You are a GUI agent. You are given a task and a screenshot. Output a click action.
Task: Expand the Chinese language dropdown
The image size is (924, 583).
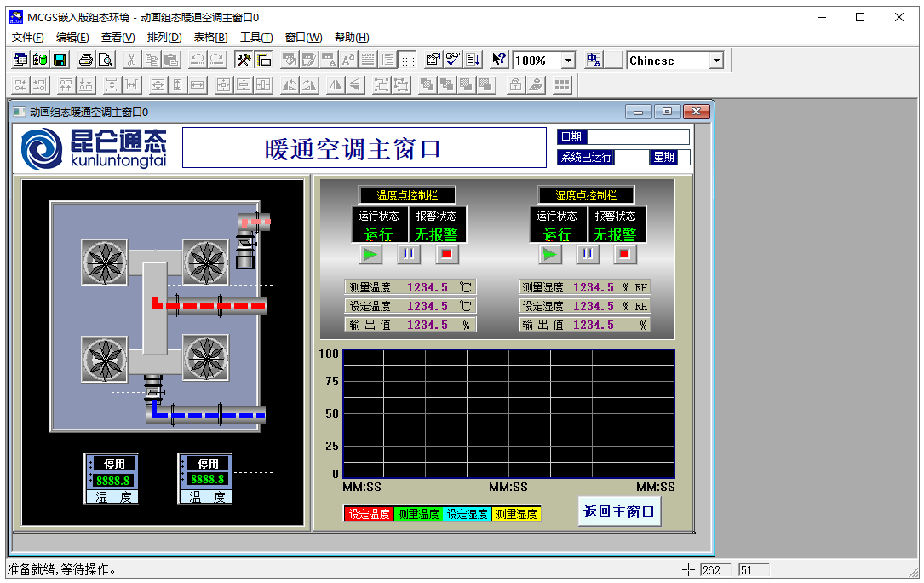[716, 61]
